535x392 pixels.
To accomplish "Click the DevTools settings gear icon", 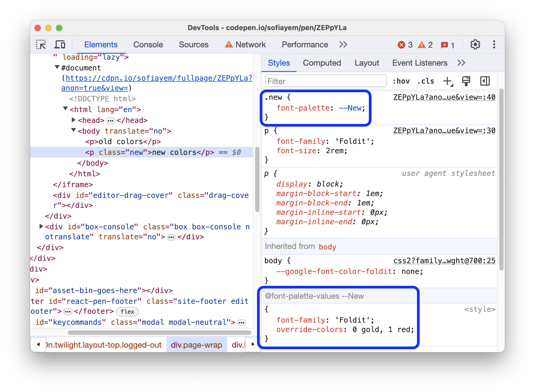I will (x=477, y=45).
